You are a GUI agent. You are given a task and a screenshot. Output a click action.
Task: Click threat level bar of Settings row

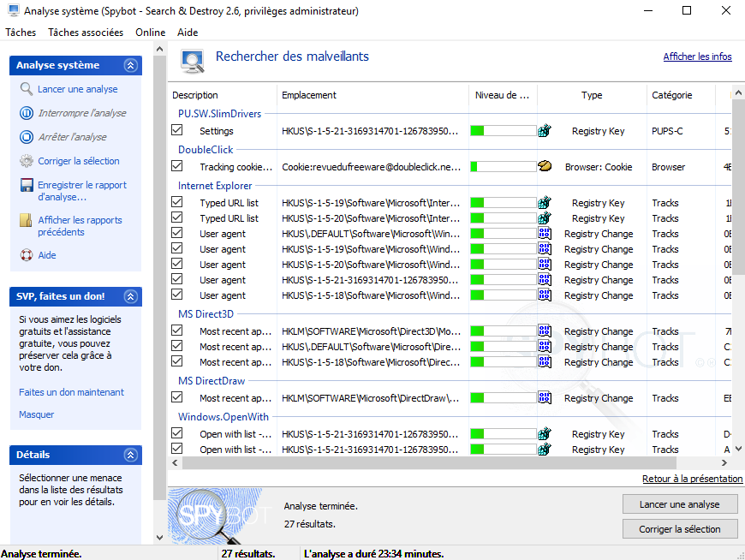coord(504,131)
